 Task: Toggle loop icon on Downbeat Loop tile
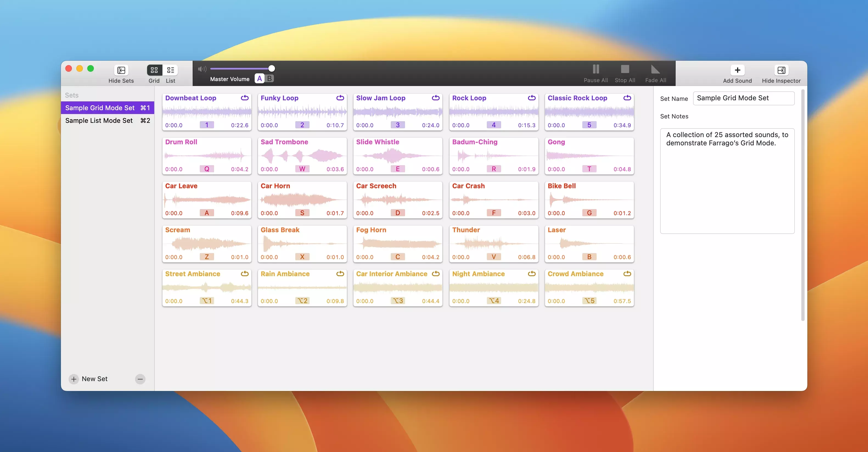point(245,98)
